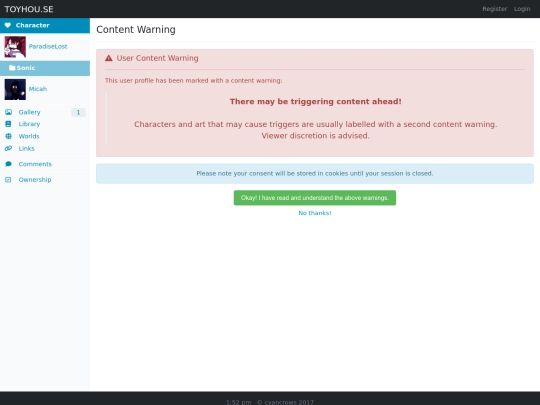
Task: Open the Comments section
Action: (35, 164)
